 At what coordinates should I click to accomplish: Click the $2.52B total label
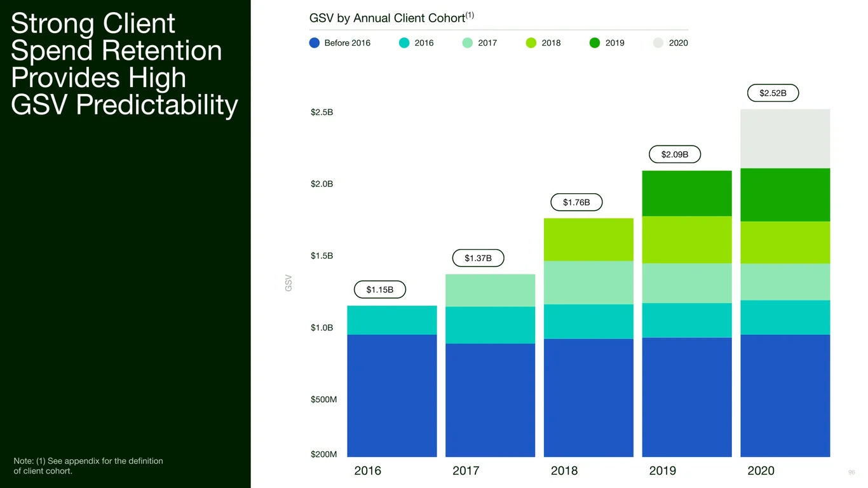pos(773,93)
